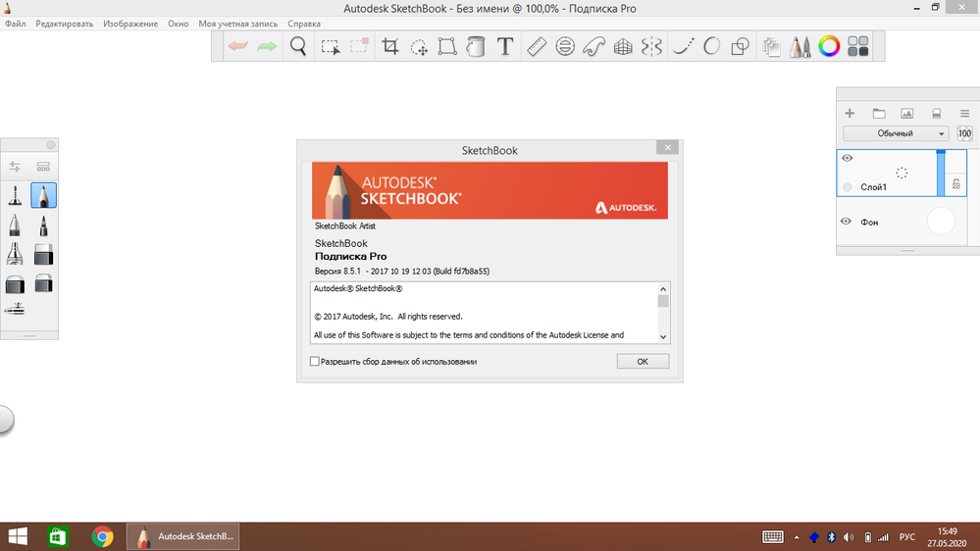The image size is (980, 551).
Task: Open the layer panel menu icon
Action: [x=964, y=113]
